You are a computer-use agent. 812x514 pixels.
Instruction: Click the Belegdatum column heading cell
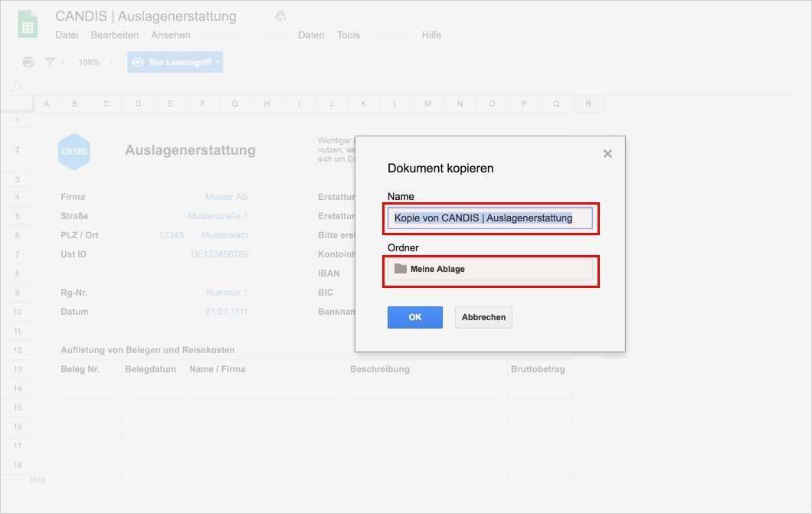150,369
